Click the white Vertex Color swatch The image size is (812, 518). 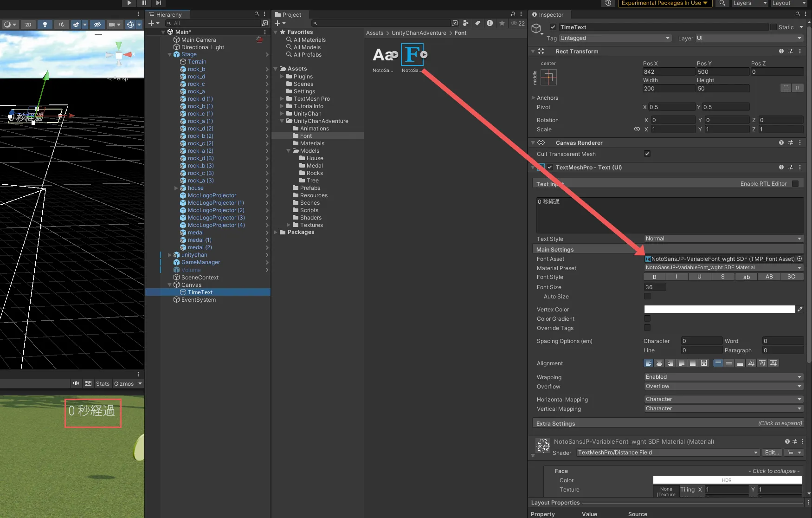719,309
